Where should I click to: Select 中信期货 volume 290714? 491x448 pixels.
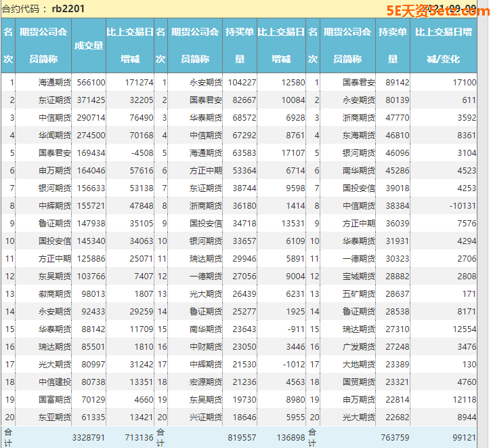[91, 117]
